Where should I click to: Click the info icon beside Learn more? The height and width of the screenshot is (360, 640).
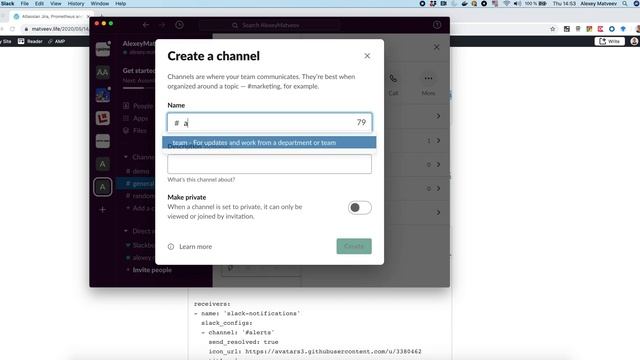coord(171,247)
